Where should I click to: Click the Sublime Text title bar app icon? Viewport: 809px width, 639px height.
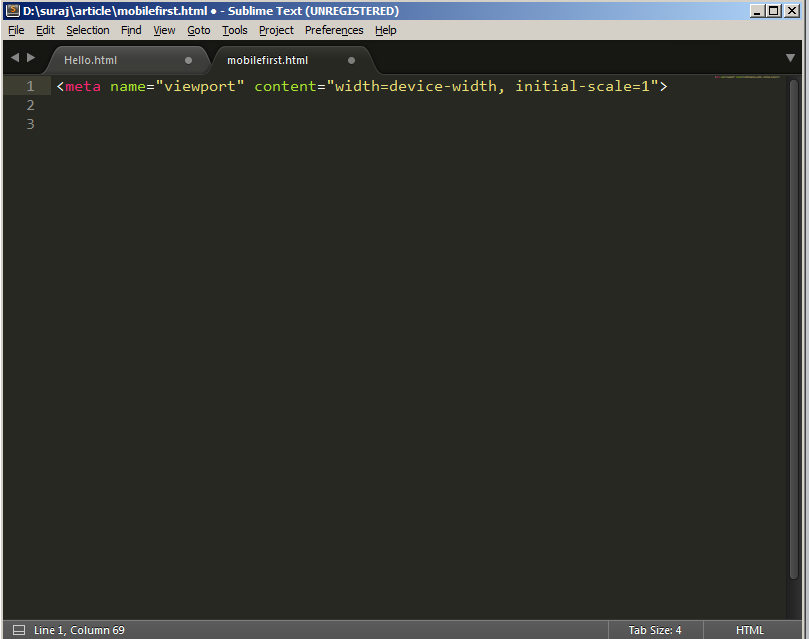(12, 10)
